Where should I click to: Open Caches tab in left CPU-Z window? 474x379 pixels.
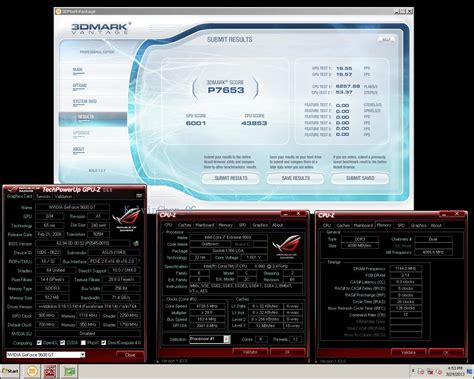tap(184, 225)
